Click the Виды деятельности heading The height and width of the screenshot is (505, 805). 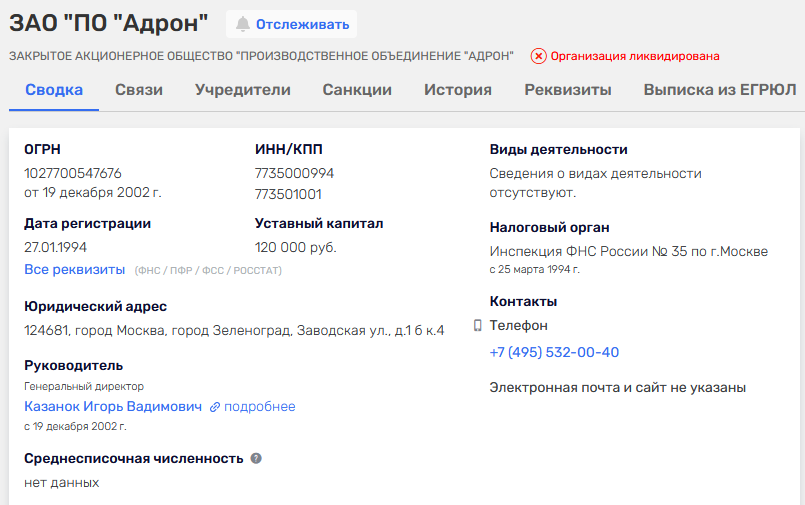pyautogui.click(x=559, y=149)
